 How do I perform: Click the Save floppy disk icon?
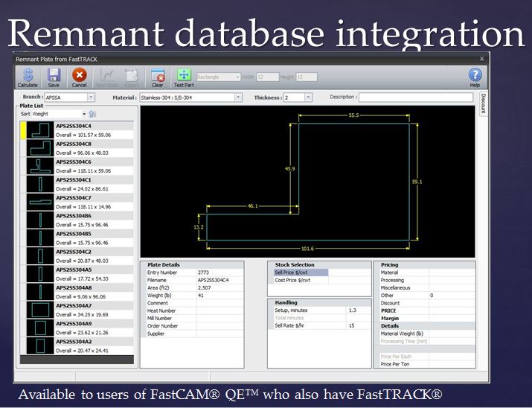point(54,74)
